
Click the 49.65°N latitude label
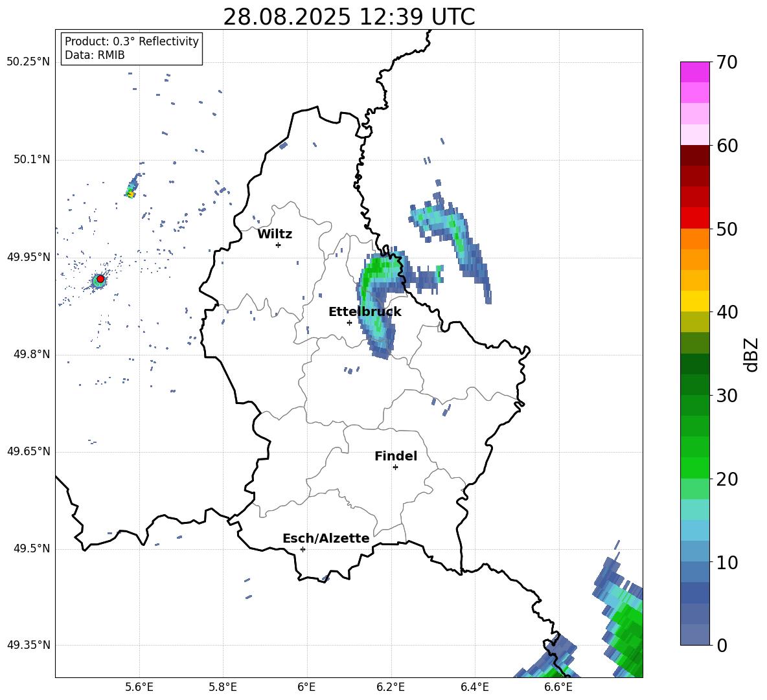point(28,451)
